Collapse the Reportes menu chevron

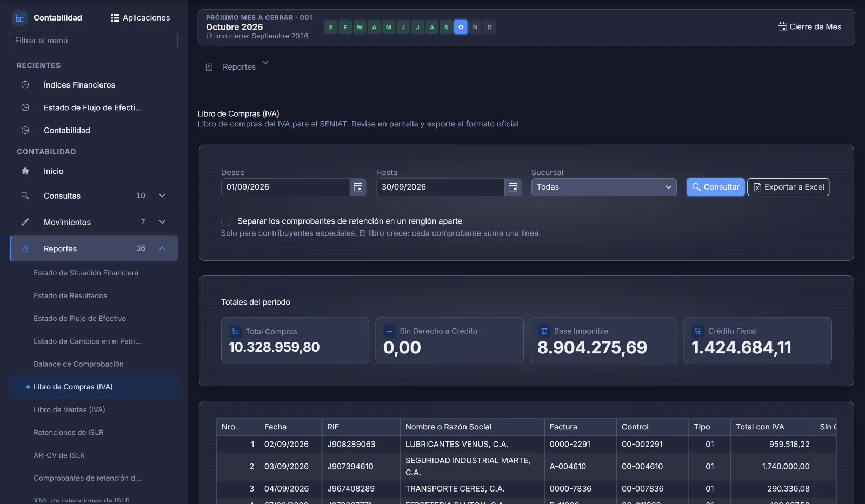point(162,248)
